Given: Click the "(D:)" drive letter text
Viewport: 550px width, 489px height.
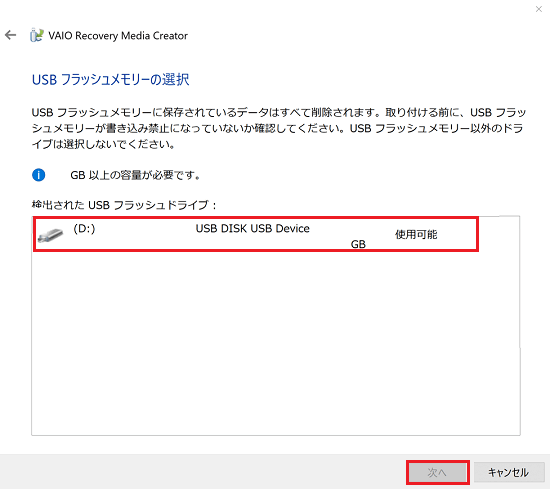Looking at the screenshot, I should 84,229.
